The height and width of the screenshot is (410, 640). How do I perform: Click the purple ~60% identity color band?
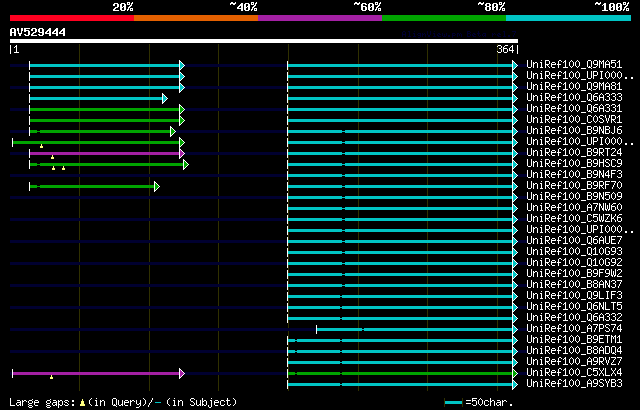point(320,18)
